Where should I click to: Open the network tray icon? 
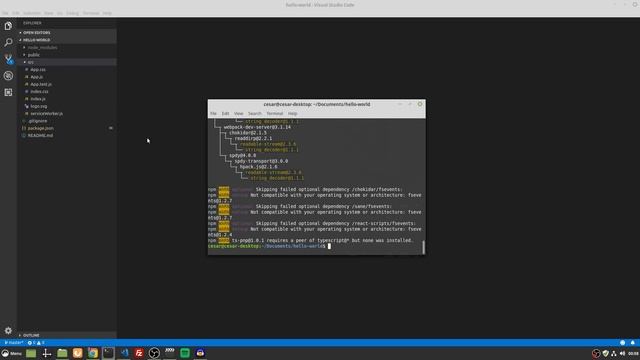(614, 353)
